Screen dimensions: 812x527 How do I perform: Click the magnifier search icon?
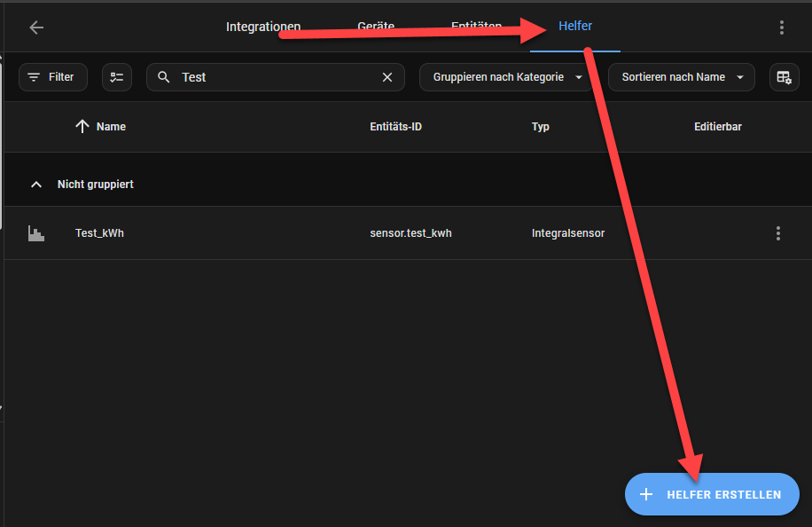click(x=164, y=77)
